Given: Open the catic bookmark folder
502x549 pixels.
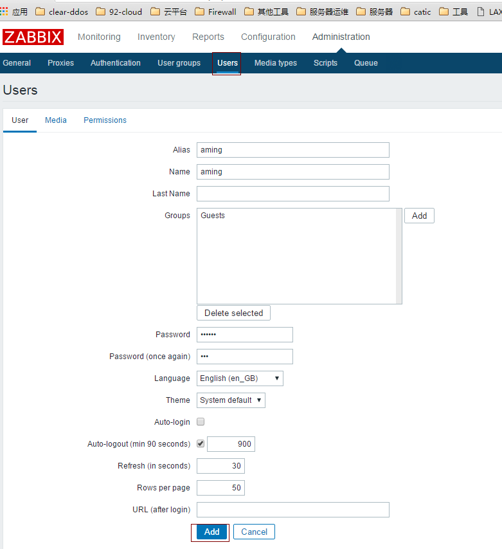Looking at the screenshot, I should pyautogui.click(x=416, y=12).
